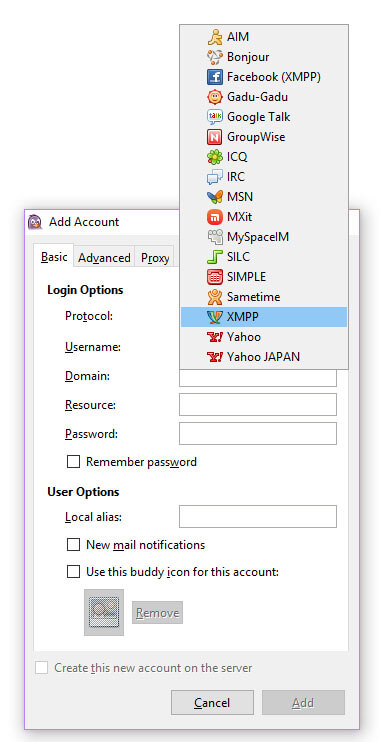The height and width of the screenshot is (742, 380).
Task: Toggle New mail notifications checkbox
Action: pos(73,545)
